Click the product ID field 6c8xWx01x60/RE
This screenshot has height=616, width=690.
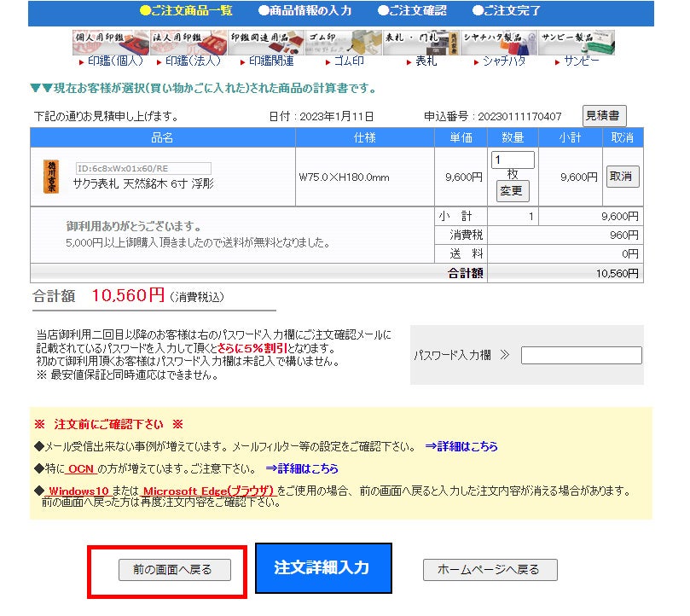143,168
